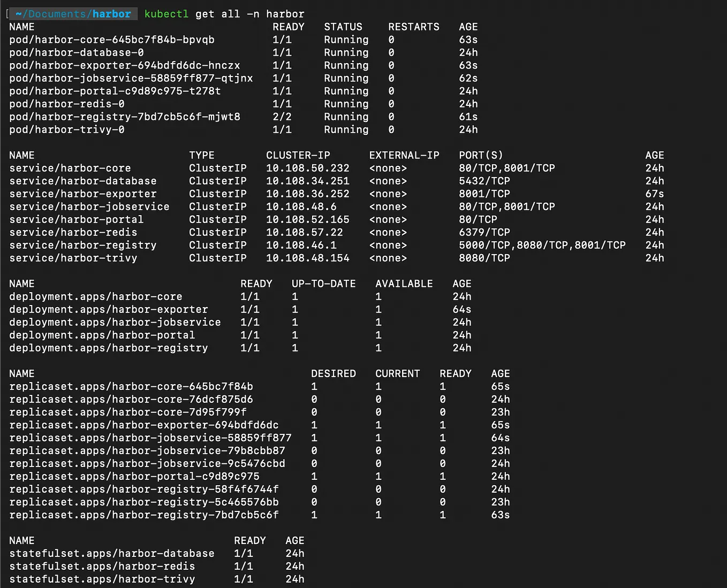This screenshot has height=588, width=727.
Task: Click replicaset.apps/harbor-portal-c9d89c975
Action: (x=134, y=476)
